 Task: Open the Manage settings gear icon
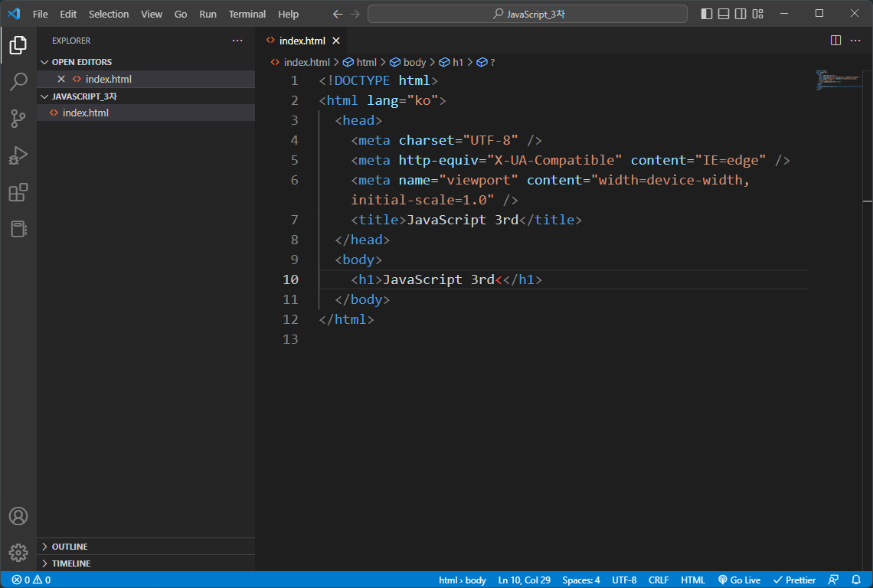[x=18, y=552]
